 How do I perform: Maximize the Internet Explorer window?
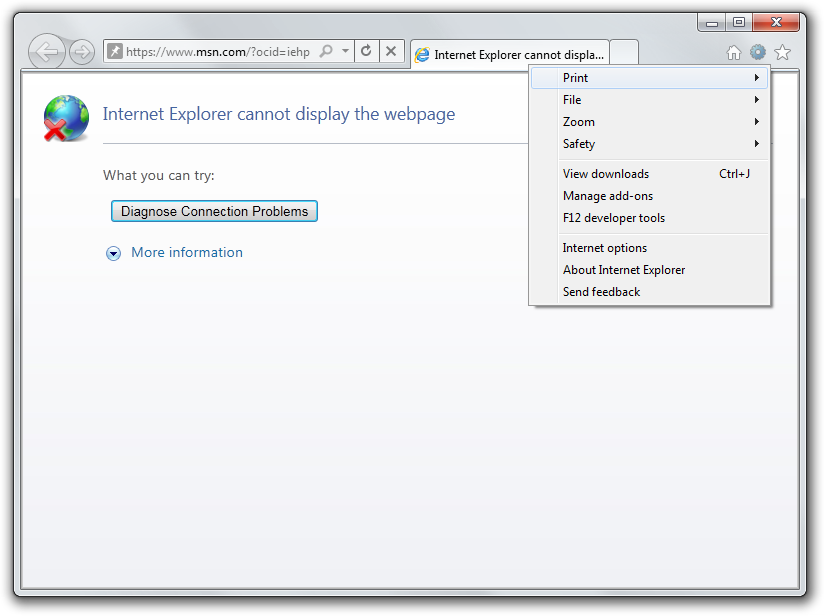[739, 22]
